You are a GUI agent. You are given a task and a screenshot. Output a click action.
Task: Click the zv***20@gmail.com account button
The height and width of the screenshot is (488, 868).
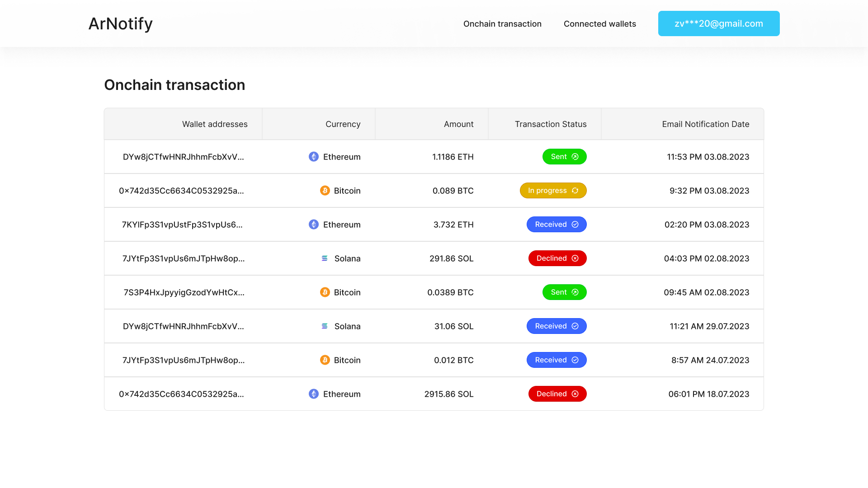coord(718,23)
